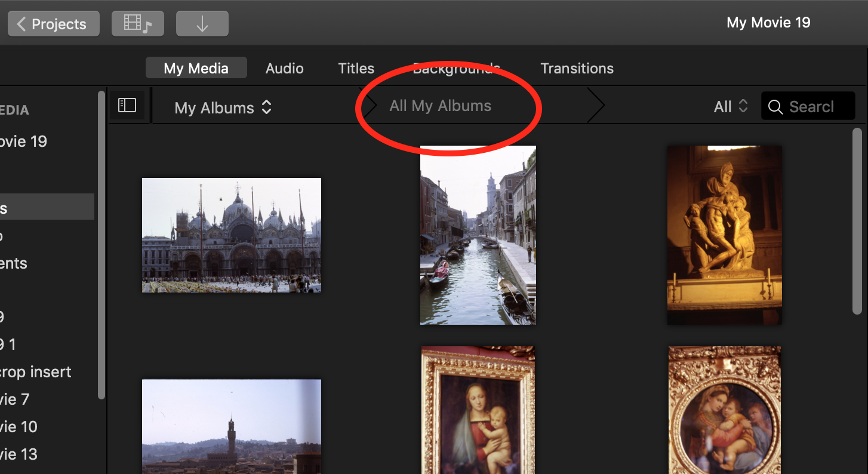The width and height of the screenshot is (868, 474).
Task: Select the city skyline tower photo
Action: pos(232,426)
